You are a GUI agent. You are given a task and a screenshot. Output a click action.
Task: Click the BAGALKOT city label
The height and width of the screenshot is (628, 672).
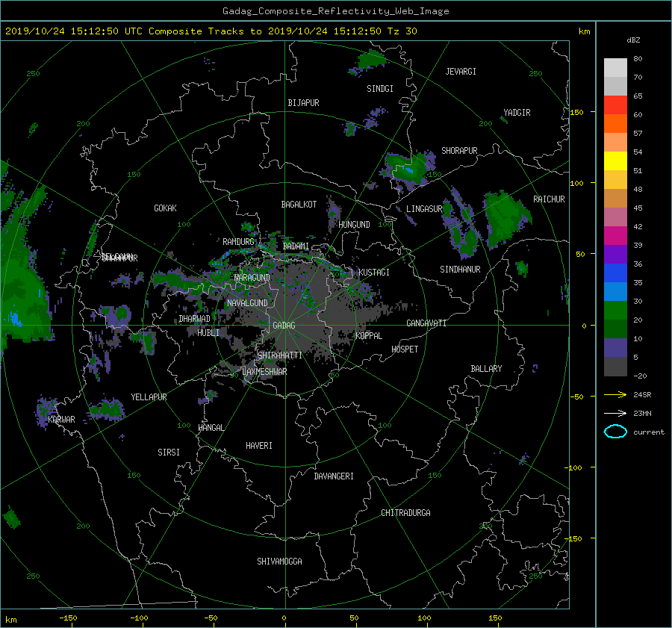[x=299, y=205]
